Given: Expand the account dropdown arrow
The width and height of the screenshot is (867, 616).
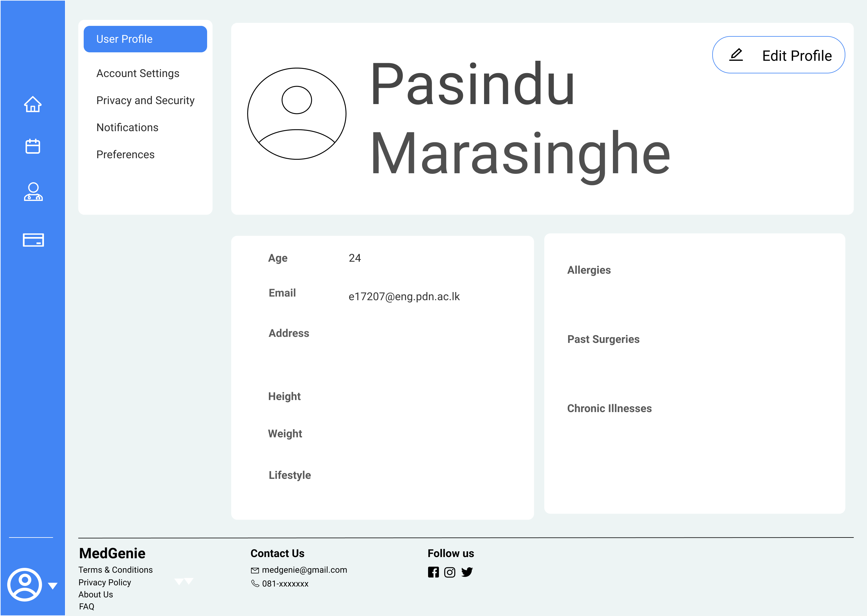Looking at the screenshot, I should [x=53, y=586].
